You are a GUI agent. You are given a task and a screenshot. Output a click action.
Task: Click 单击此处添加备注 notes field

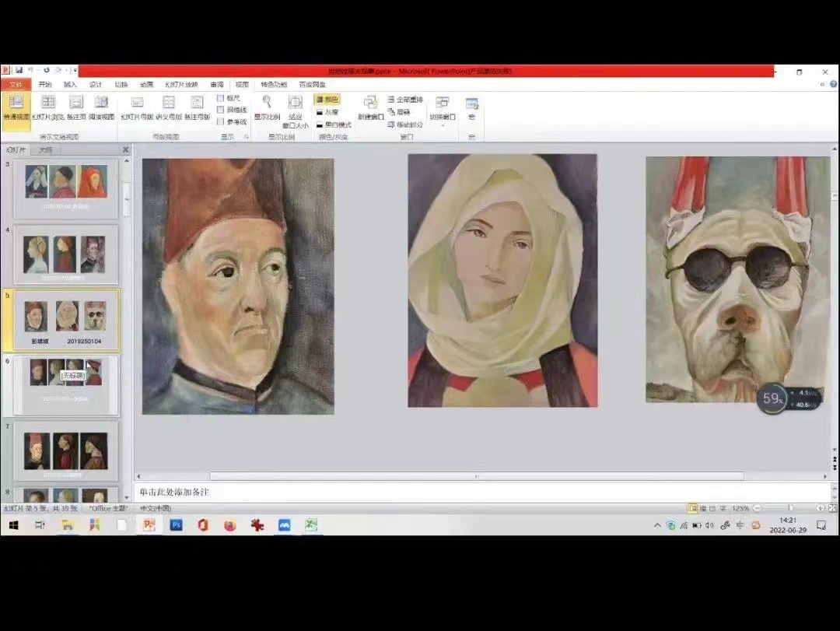pos(174,493)
